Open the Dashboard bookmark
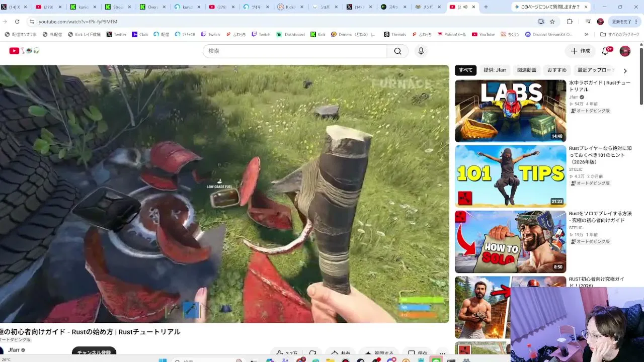Image resolution: width=644 pixels, height=362 pixels. [291, 35]
